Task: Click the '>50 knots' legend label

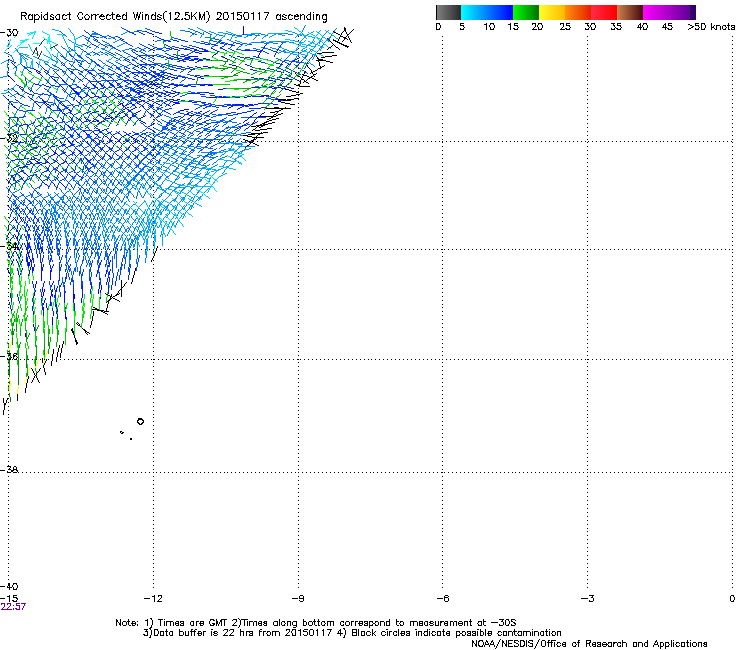Action: pos(711,27)
